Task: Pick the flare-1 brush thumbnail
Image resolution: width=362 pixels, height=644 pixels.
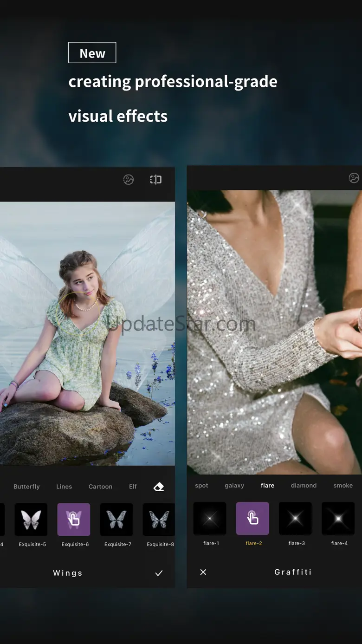Action: pos(210,519)
